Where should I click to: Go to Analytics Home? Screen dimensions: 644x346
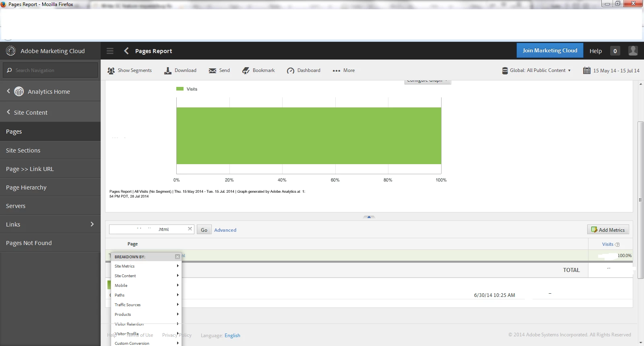point(50,91)
